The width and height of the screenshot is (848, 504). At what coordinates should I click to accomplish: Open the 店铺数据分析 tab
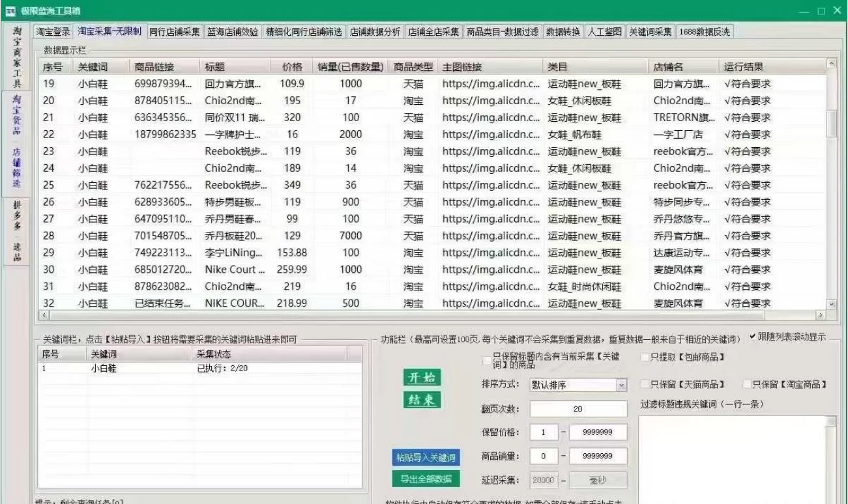click(375, 30)
